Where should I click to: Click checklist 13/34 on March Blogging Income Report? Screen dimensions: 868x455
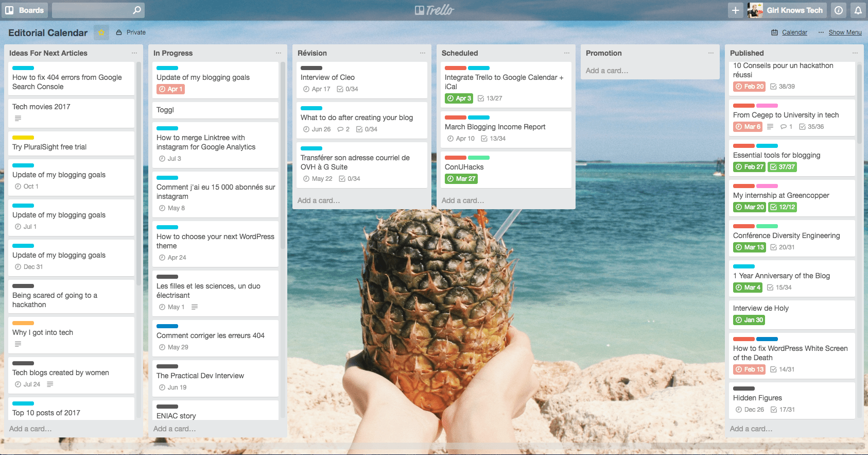(493, 139)
